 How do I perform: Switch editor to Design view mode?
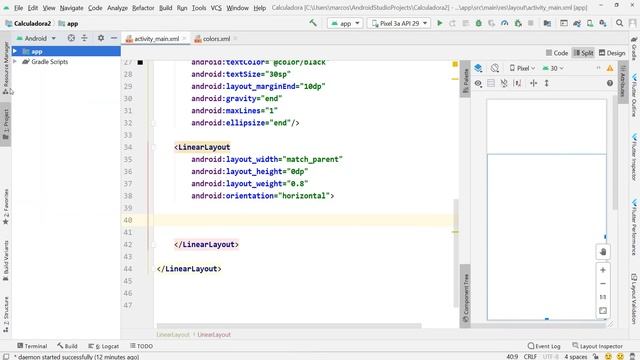[x=611, y=53]
